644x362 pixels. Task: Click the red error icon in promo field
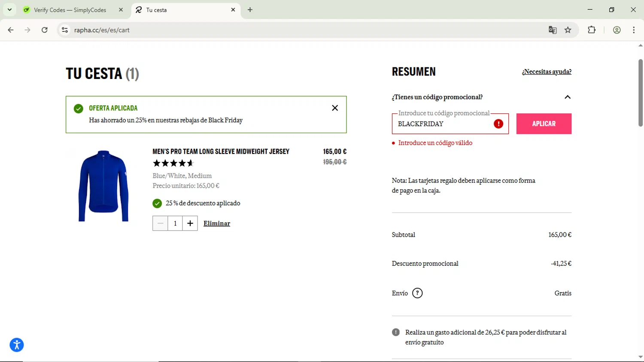click(x=498, y=124)
